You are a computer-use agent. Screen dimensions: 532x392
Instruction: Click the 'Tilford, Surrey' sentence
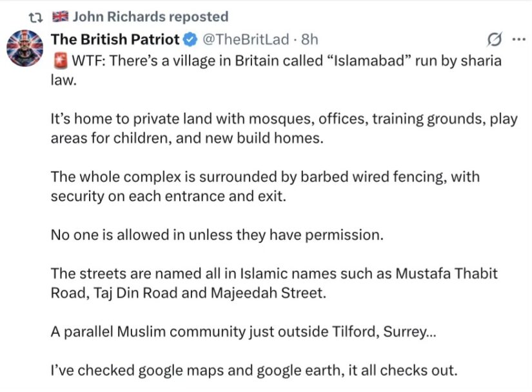coord(243,331)
